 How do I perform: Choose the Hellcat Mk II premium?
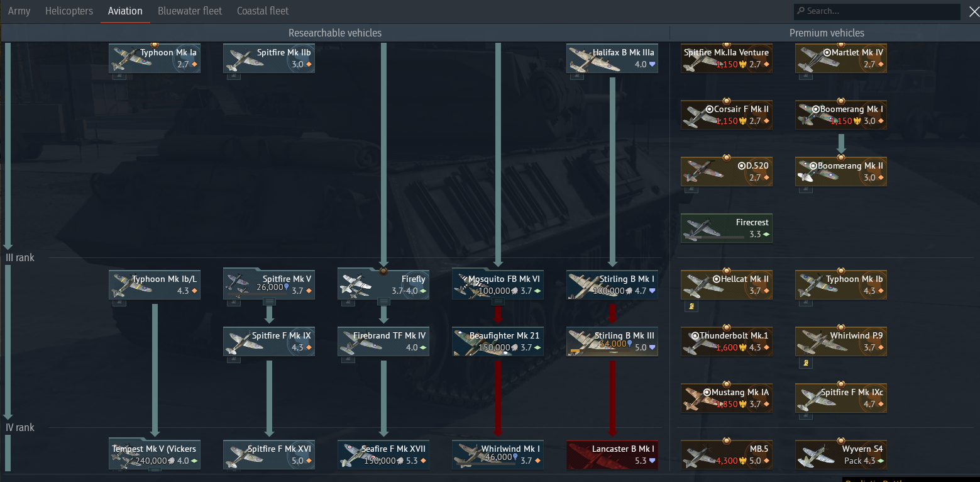click(x=727, y=284)
